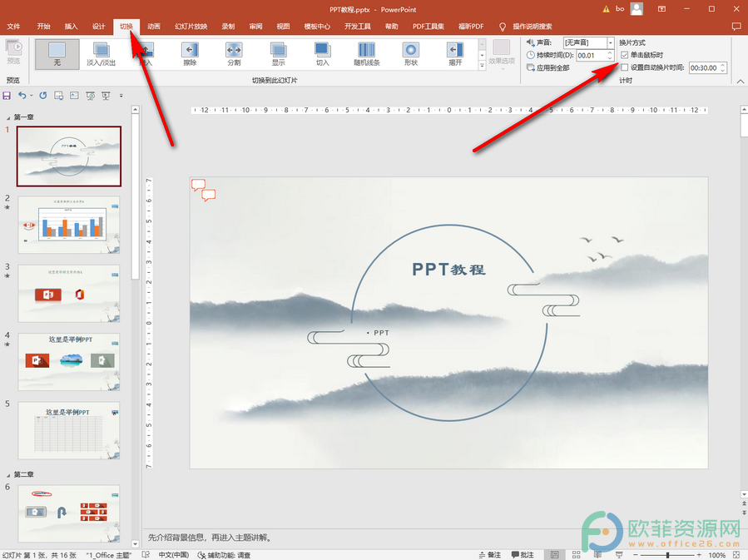Image resolution: width=748 pixels, height=560 pixels.
Task: Click the zoom in plus button
Action: click(x=699, y=555)
